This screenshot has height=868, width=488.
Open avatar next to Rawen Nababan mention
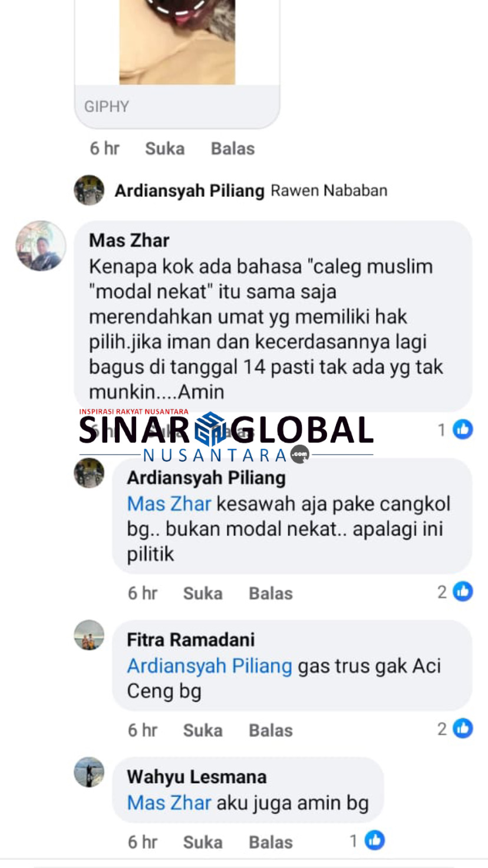click(x=89, y=190)
